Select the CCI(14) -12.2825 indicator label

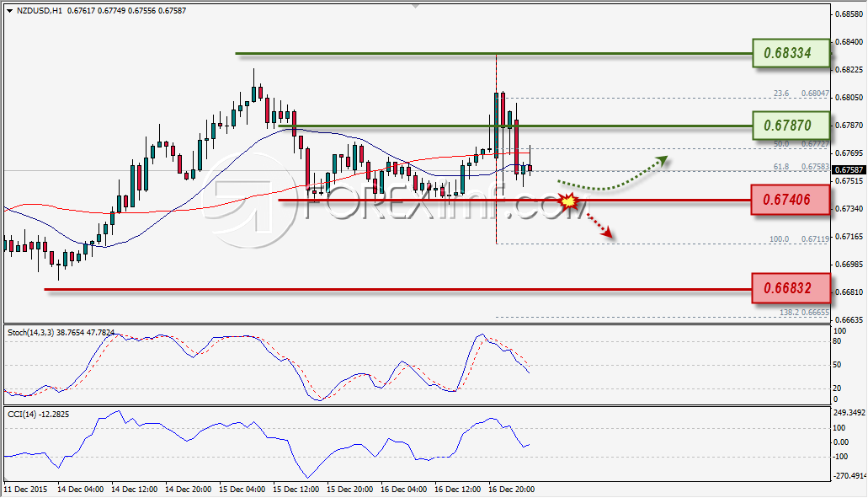[38, 414]
